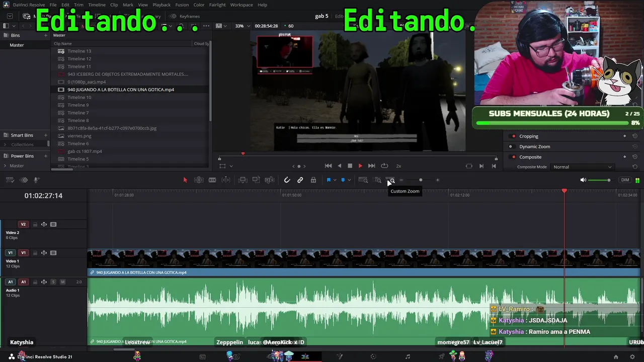Open the Playback menu
The width and height of the screenshot is (644, 362).
coord(162,5)
